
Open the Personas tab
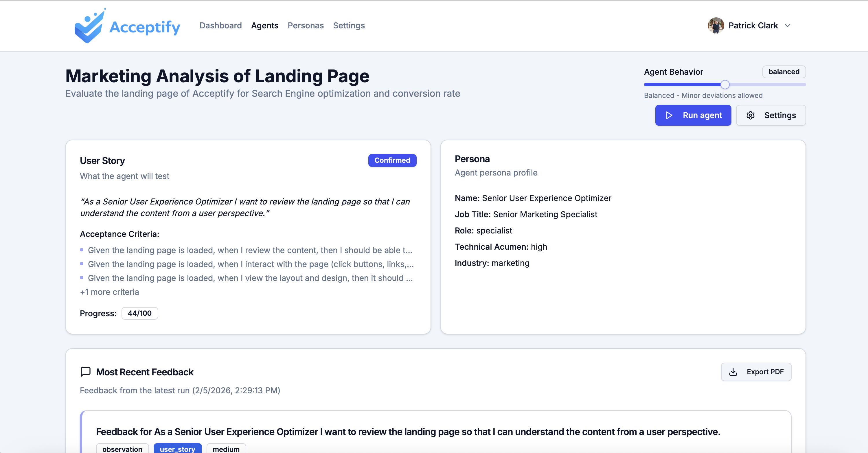coord(305,25)
